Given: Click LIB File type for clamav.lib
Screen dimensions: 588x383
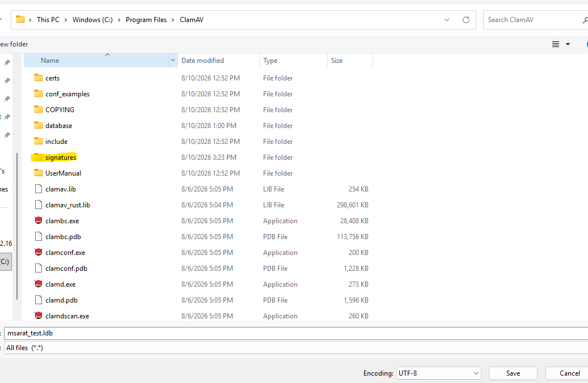Looking at the screenshot, I should tap(273, 189).
